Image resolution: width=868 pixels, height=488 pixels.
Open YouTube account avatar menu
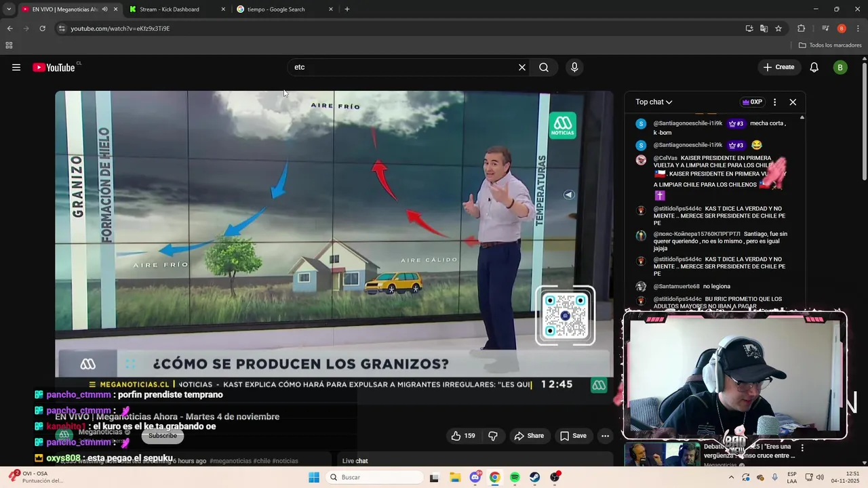pos(840,67)
